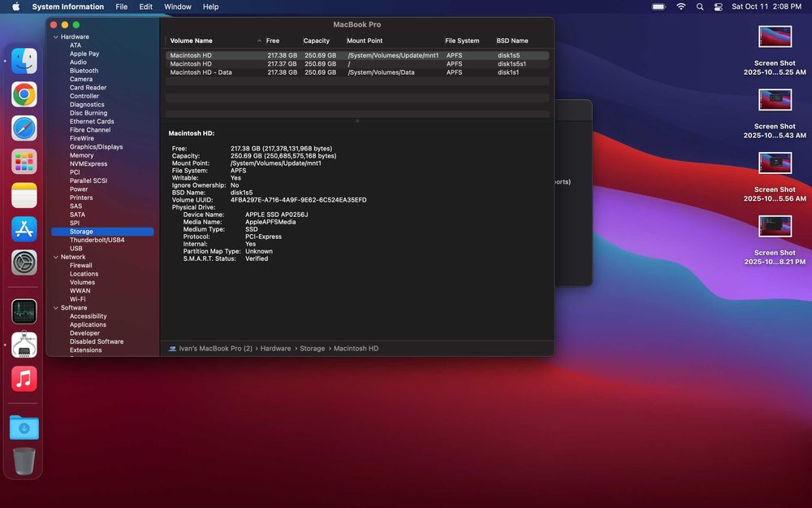Screen dimensions: 812x508
Task: Select Screen Shot 2025-10...8.21 PM thumbnail
Action: click(775, 227)
